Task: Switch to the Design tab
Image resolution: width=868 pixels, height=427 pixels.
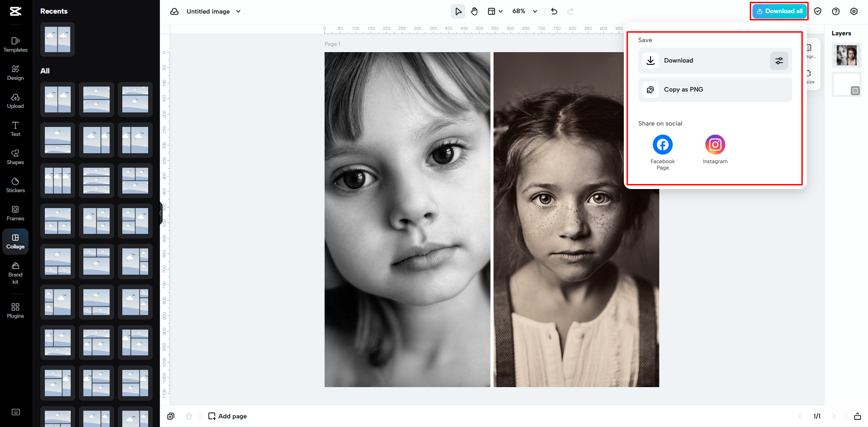Action: (15, 73)
